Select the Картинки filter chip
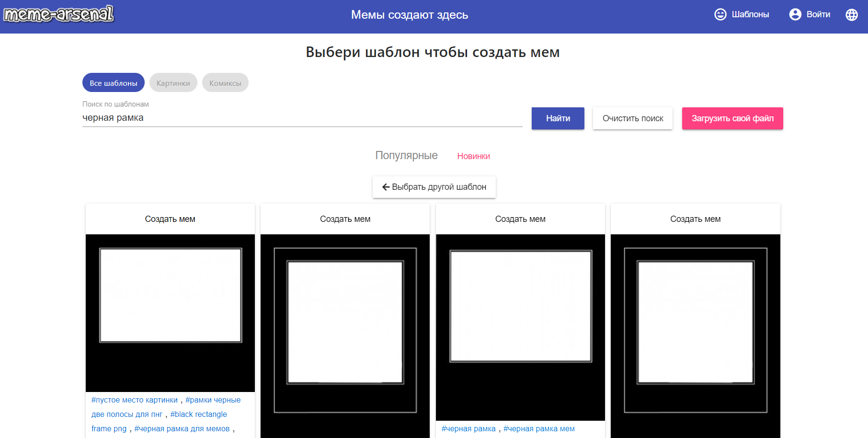Screen dimensions: 868x438 173,82
